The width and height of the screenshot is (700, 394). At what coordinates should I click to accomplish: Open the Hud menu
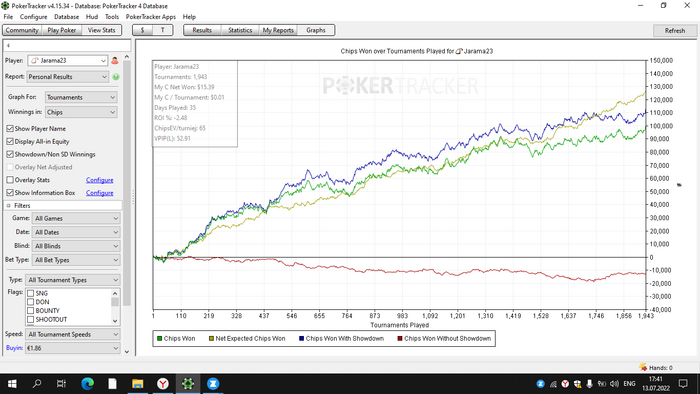tap(92, 17)
